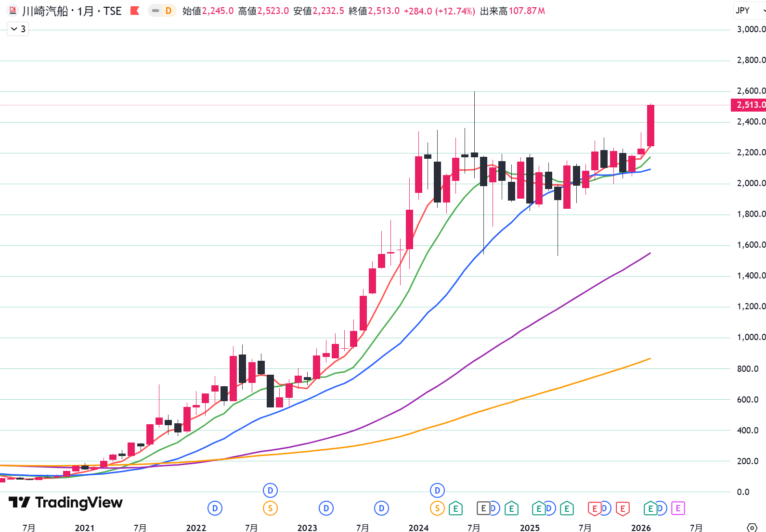The height and width of the screenshot is (532, 766).
Task: Click the 川崎汽船 symbol title
Action: 45,11
